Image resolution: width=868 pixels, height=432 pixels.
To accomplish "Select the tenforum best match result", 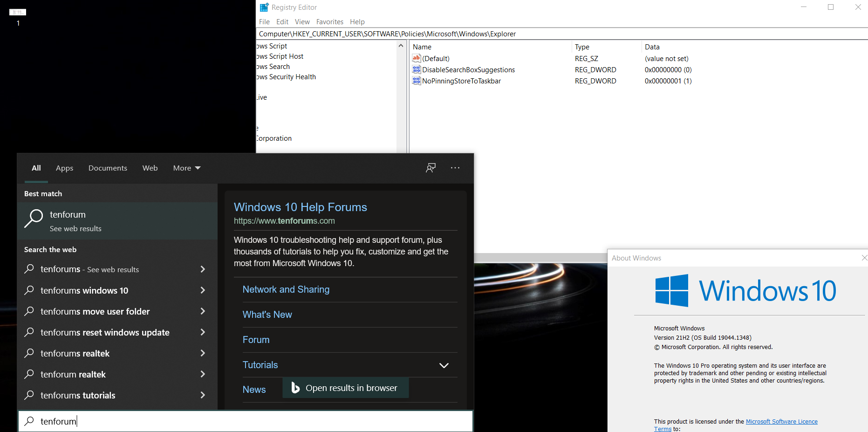I will coord(117,221).
